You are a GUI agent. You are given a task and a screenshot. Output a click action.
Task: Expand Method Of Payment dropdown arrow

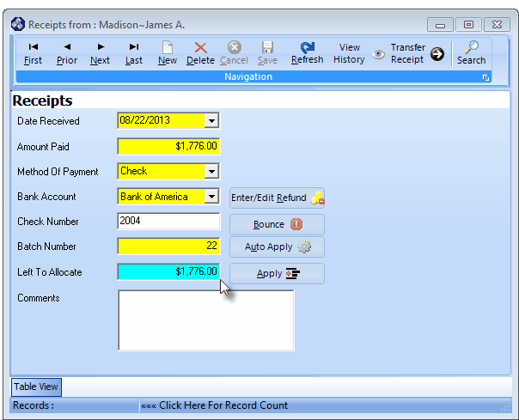click(x=211, y=172)
